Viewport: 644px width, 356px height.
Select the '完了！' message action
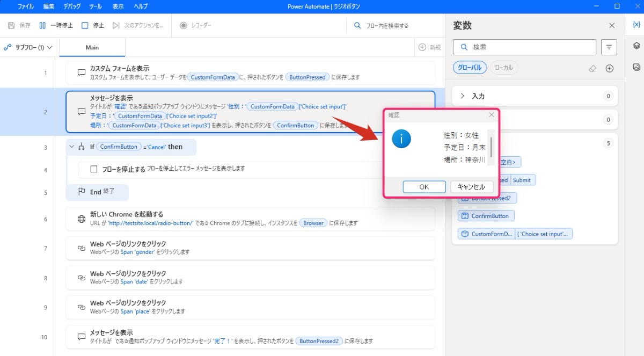click(250, 337)
